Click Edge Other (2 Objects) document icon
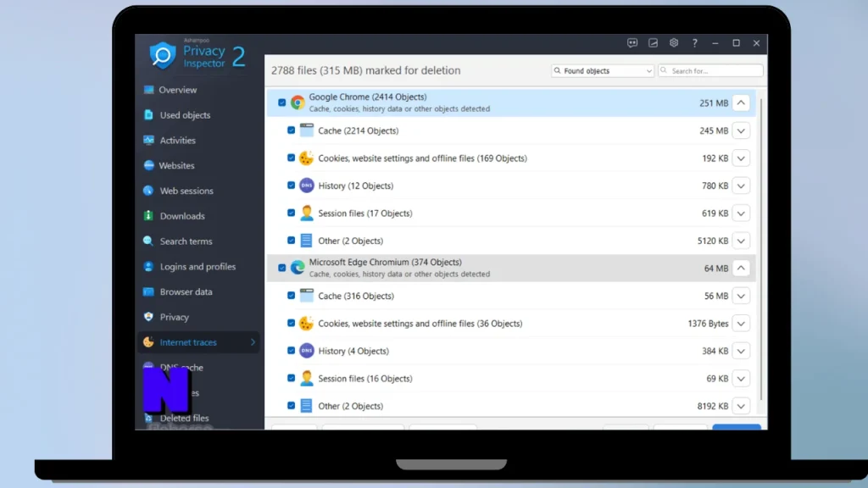The width and height of the screenshot is (868, 488). [x=307, y=406]
